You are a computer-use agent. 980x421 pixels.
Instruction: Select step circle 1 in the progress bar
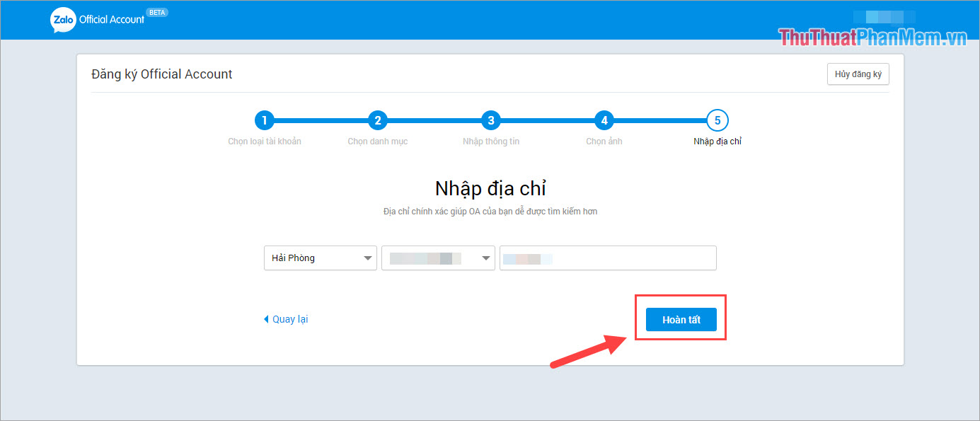tap(264, 120)
